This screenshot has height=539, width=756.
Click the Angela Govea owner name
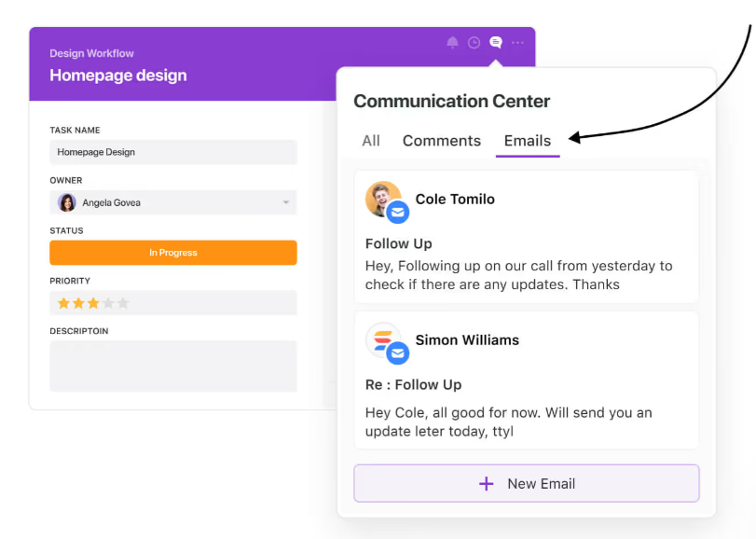(x=111, y=203)
